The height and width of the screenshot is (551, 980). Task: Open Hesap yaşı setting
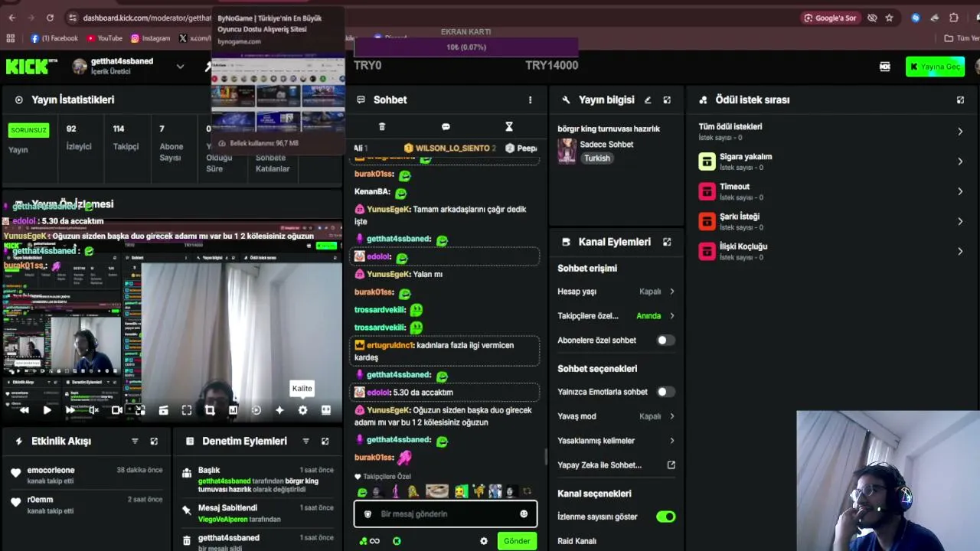616,292
